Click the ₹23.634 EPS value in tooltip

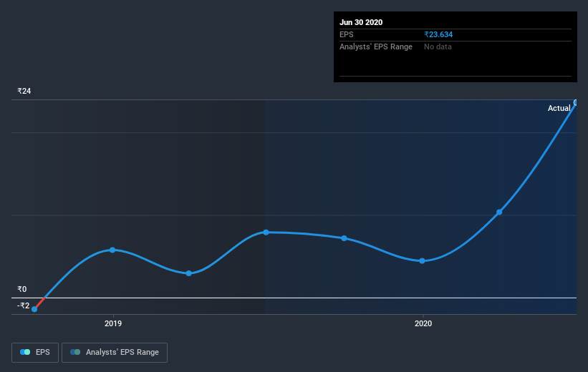[x=438, y=34]
